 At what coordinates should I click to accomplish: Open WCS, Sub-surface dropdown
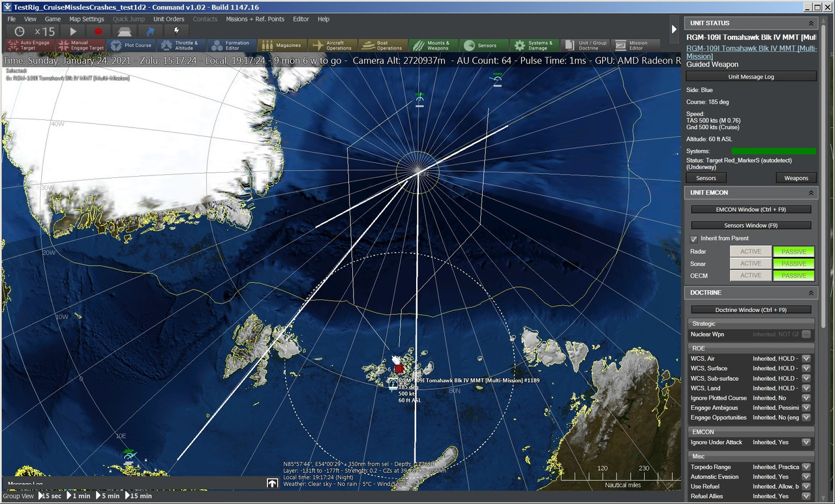(806, 378)
